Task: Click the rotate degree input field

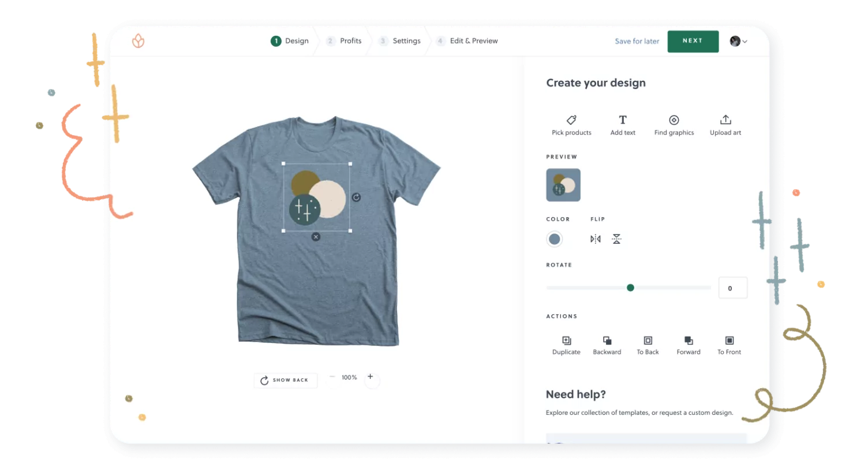Action: (732, 288)
